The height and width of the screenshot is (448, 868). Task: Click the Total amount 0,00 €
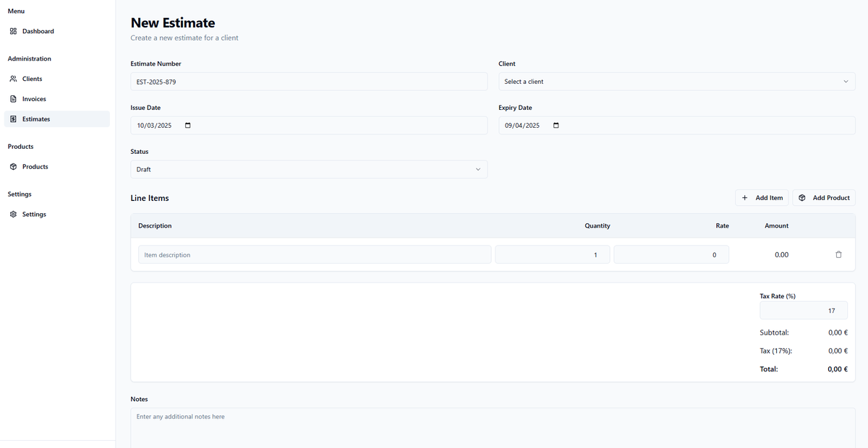(838, 369)
